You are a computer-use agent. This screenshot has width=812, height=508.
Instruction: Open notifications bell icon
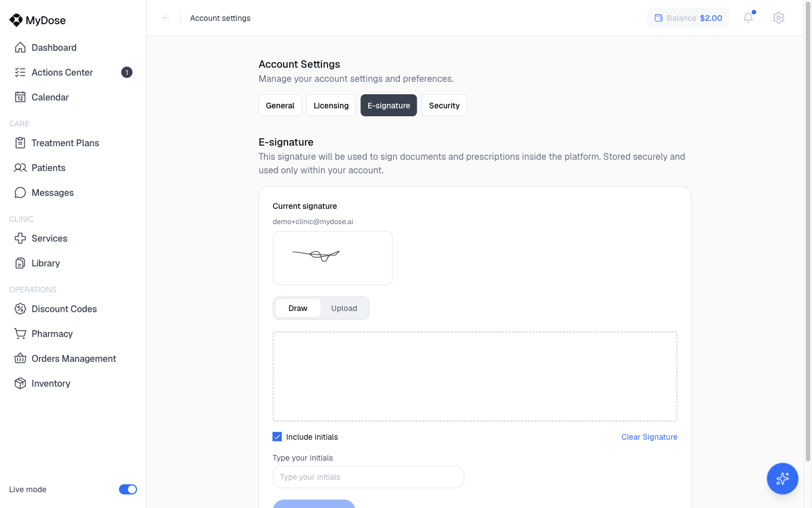click(748, 17)
